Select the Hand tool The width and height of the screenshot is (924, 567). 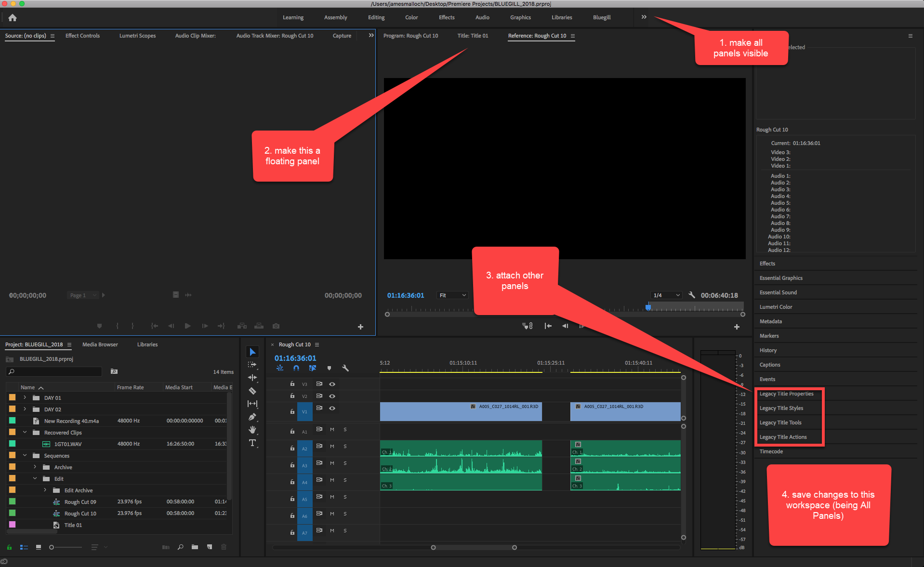[252, 430]
